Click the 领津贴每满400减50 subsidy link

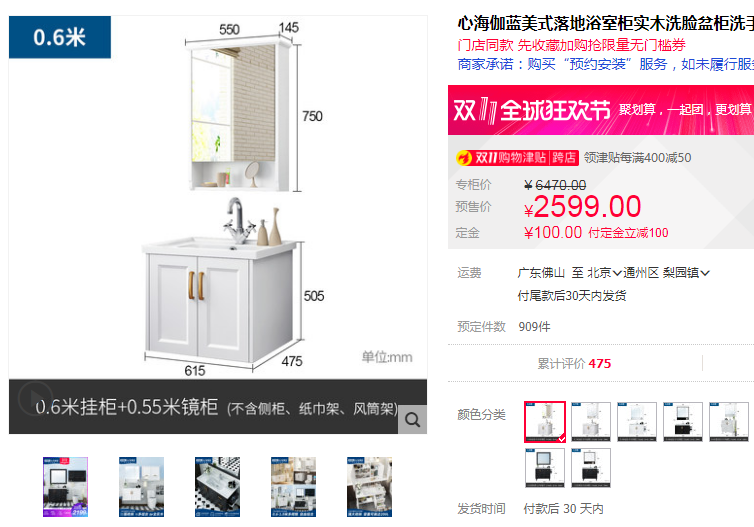637,158
